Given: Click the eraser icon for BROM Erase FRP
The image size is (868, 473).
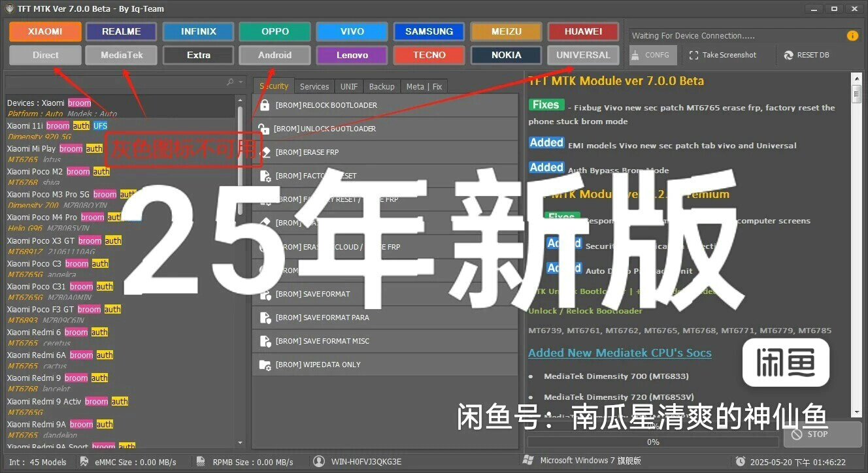Looking at the screenshot, I should [x=265, y=152].
